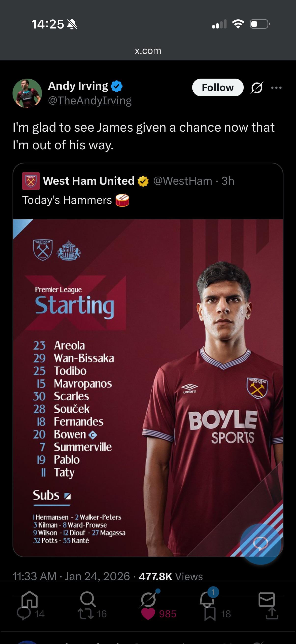
Task: Tap the floating blue chat bubble button
Action: tap(260, 544)
